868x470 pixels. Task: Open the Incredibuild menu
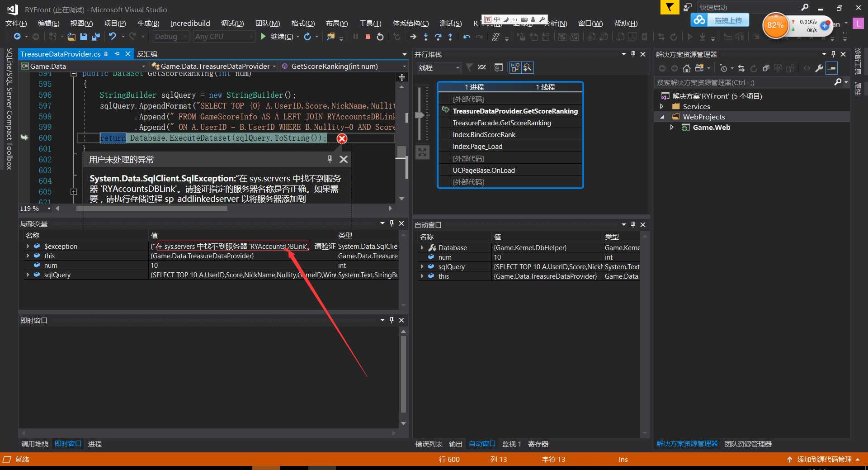point(190,24)
